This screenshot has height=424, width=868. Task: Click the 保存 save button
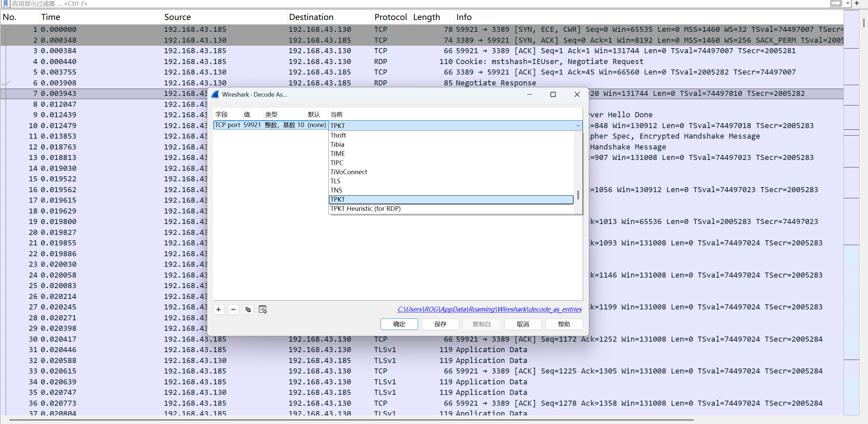click(440, 324)
